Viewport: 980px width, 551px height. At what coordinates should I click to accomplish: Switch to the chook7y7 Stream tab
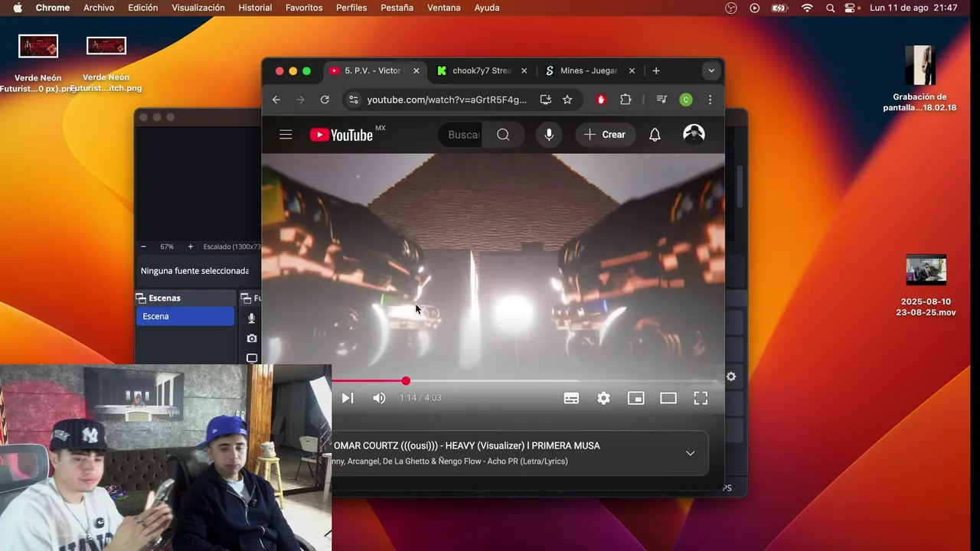482,70
